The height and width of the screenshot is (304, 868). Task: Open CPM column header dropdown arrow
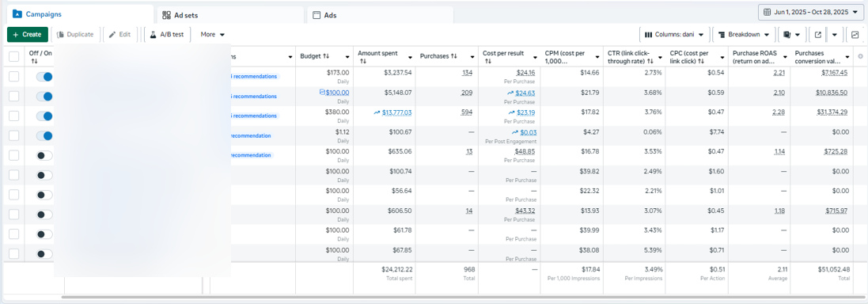(x=597, y=57)
